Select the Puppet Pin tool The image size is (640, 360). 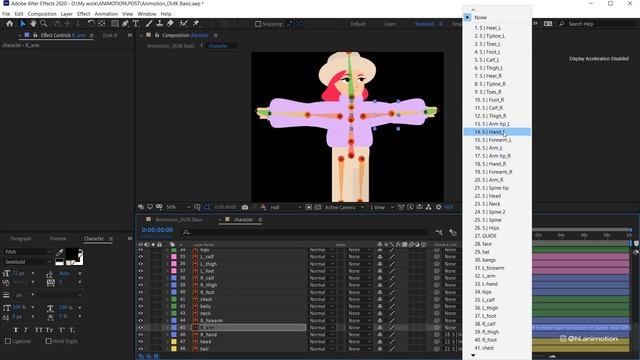click(x=196, y=24)
